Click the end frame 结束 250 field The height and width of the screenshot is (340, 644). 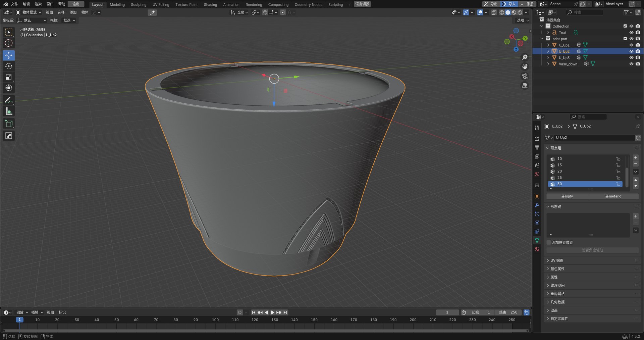click(508, 312)
